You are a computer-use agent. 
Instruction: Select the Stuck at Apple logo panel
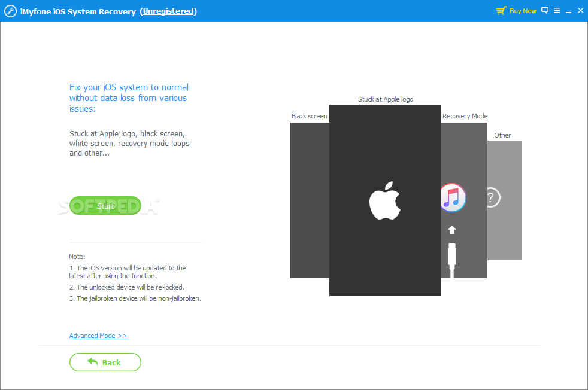(x=385, y=200)
